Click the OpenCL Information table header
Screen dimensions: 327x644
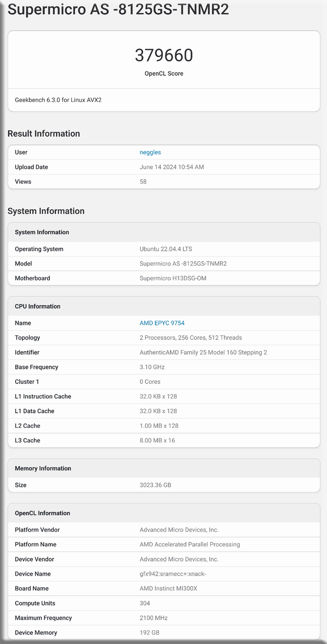164,513
